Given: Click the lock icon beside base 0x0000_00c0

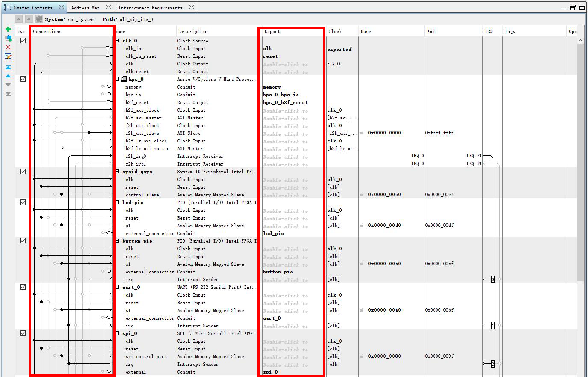Looking at the screenshot, I should (362, 264).
